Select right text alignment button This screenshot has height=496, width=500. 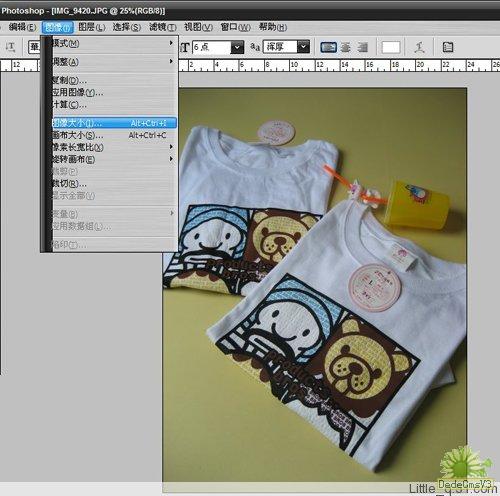pos(362,47)
